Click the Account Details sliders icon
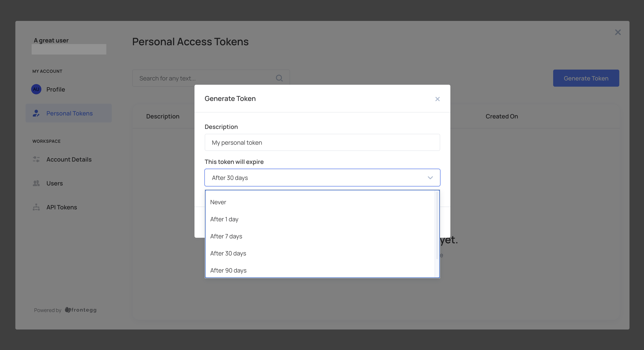The width and height of the screenshot is (644, 350). 36,159
